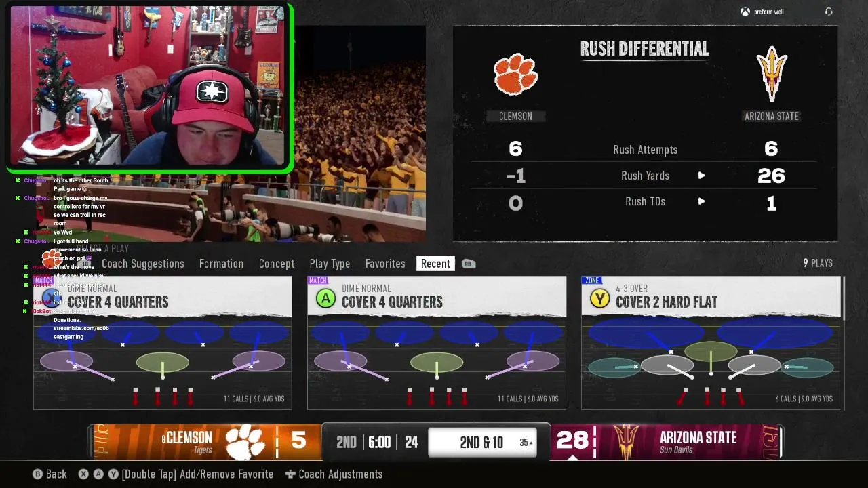The image size is (868, 488).
Task: Click the 2ND & 10 down indicator
Action: pos(481,443)
